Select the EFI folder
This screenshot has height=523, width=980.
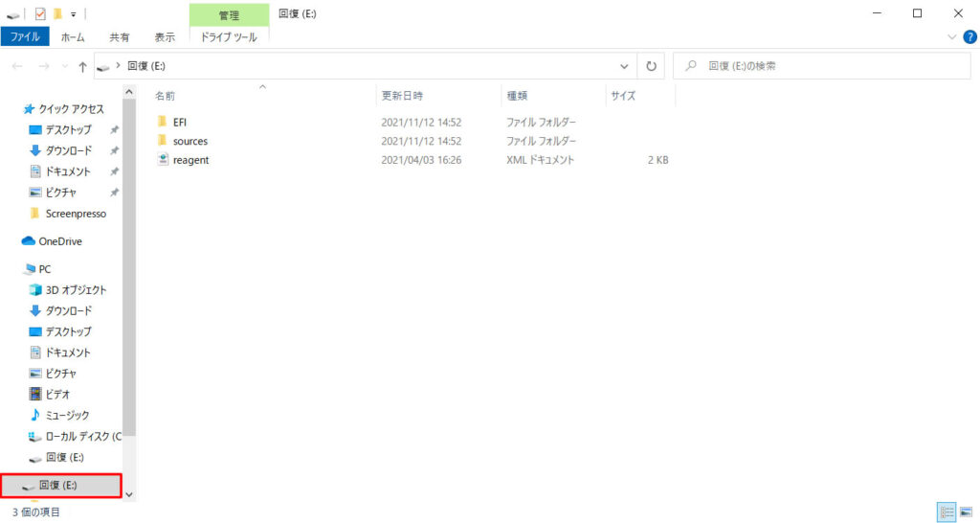coord(179,122)
